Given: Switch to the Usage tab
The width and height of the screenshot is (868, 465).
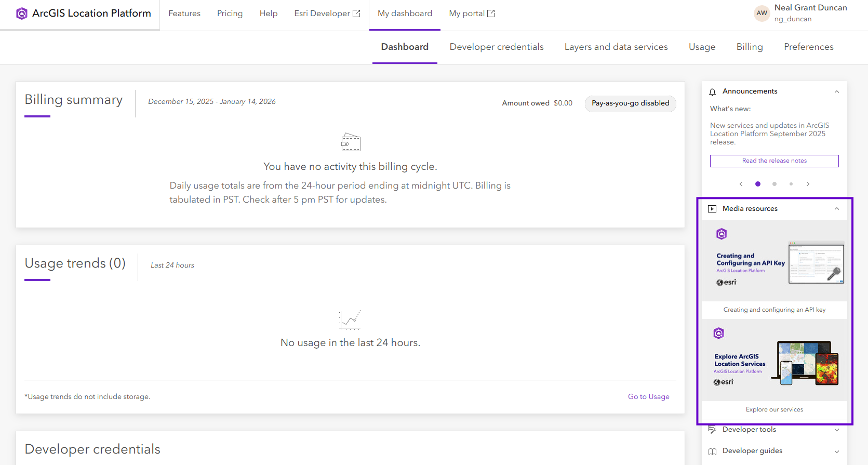Looking at the screenshot, I should pyautogui.click(x=702, y=47).
